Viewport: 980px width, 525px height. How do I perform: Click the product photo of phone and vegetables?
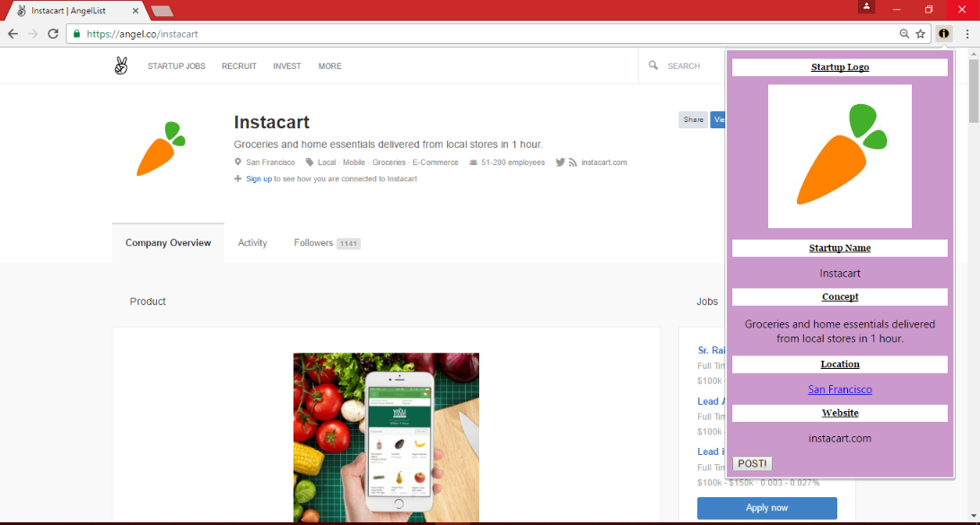tap(386, 438)
